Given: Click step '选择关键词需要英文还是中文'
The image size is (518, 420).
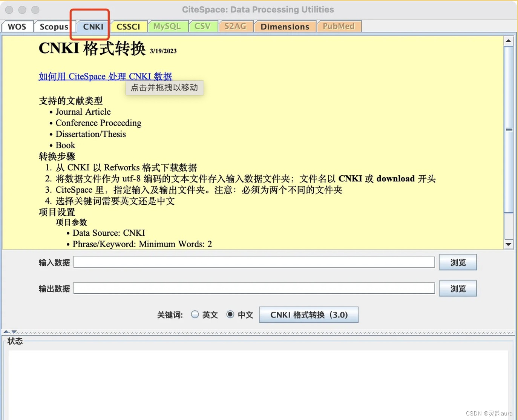Looking at the screenshot, I should click(115, 201).
